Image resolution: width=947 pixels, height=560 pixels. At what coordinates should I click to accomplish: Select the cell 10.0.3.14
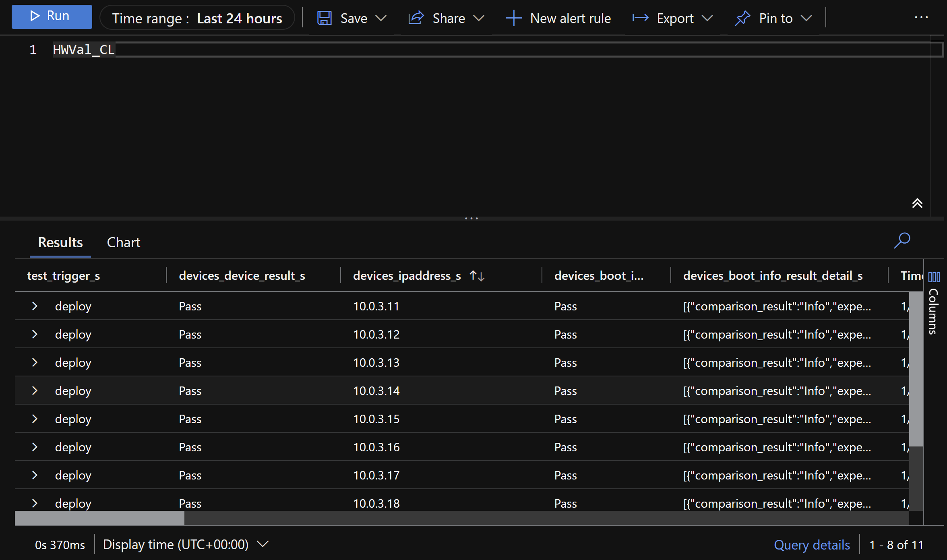[x=376, y=391]
